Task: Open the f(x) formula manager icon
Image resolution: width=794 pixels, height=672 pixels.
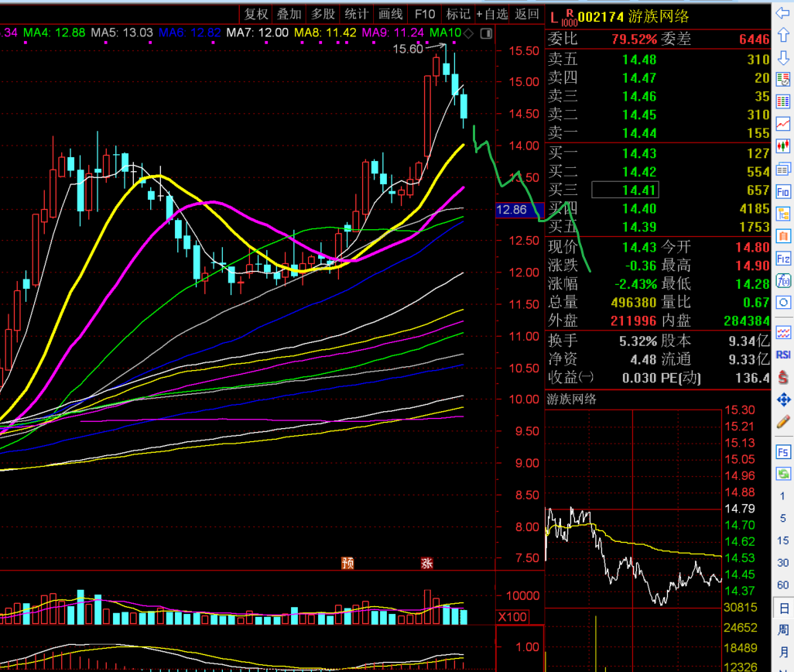Action: [x=783, y=280]
